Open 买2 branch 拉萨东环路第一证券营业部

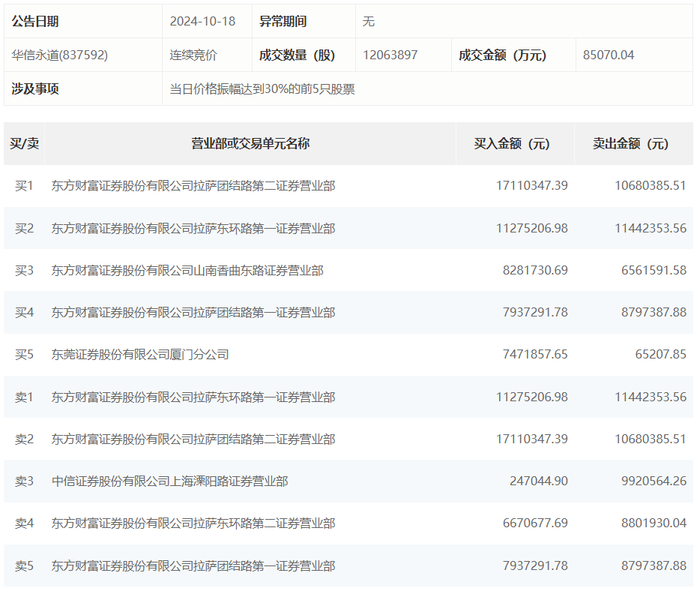[193, 228]
